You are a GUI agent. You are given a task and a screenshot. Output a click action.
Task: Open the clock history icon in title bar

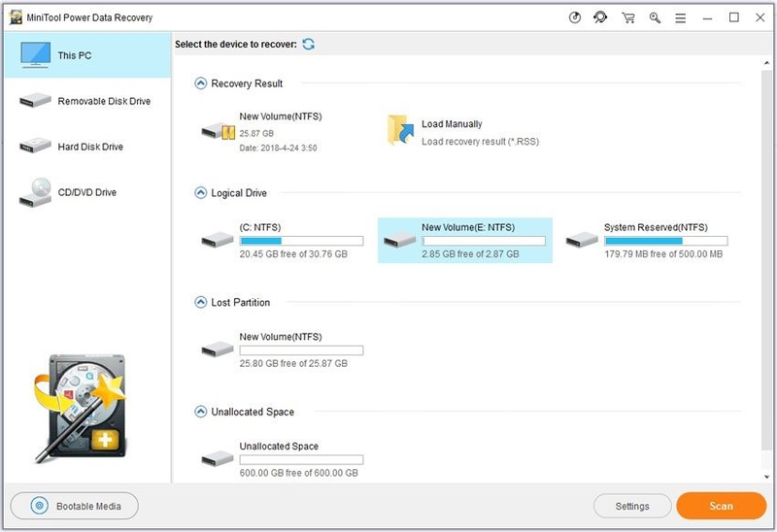coord(574,17)
